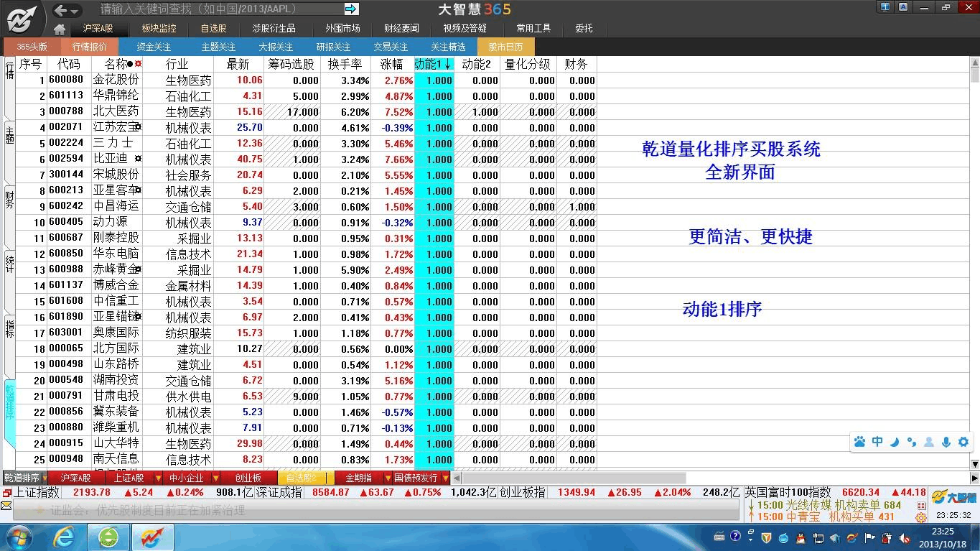Click the Dazhihui app icon on the taskbar

(151, 537)
